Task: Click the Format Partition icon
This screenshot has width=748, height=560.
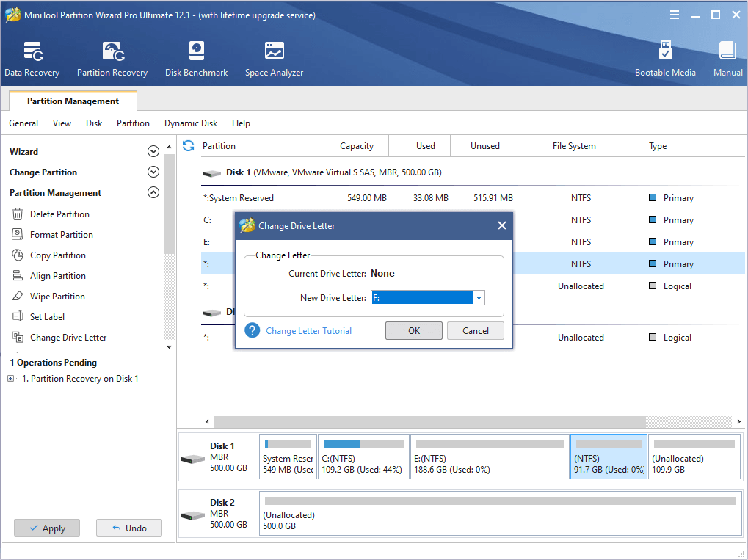Action: (18, 235)
